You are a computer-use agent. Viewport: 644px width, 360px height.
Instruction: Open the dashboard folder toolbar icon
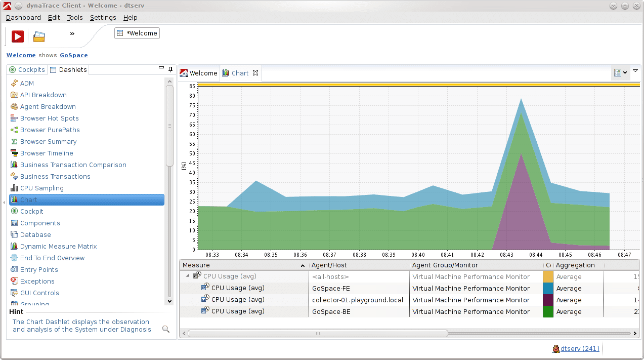pos(39,36)
